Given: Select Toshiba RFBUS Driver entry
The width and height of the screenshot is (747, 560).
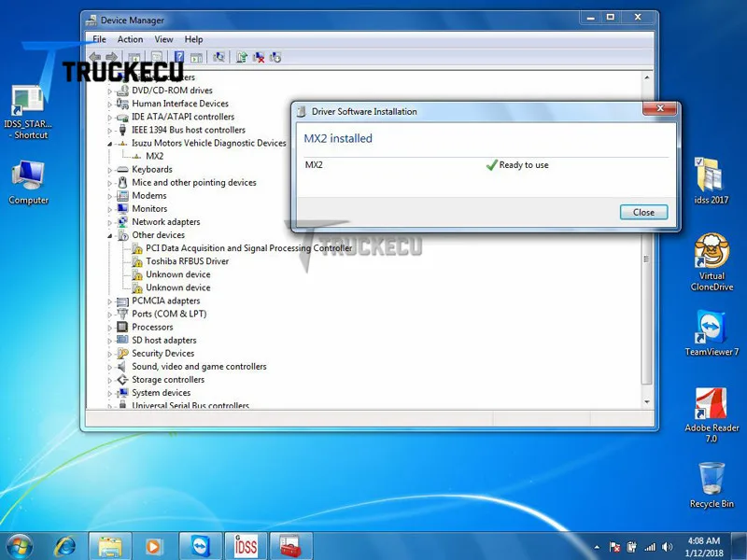Looking at the screenshot, I should pyautogui.click(x=188, y=261).
